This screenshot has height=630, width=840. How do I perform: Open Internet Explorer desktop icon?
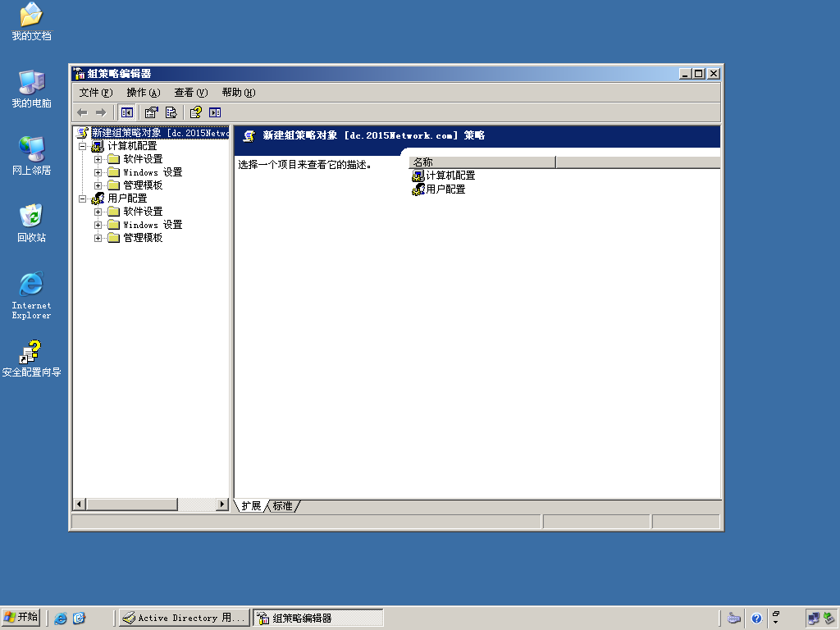click(32, 295)
